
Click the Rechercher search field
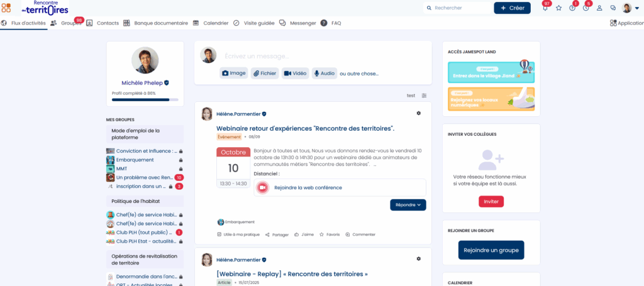point(459,8)
